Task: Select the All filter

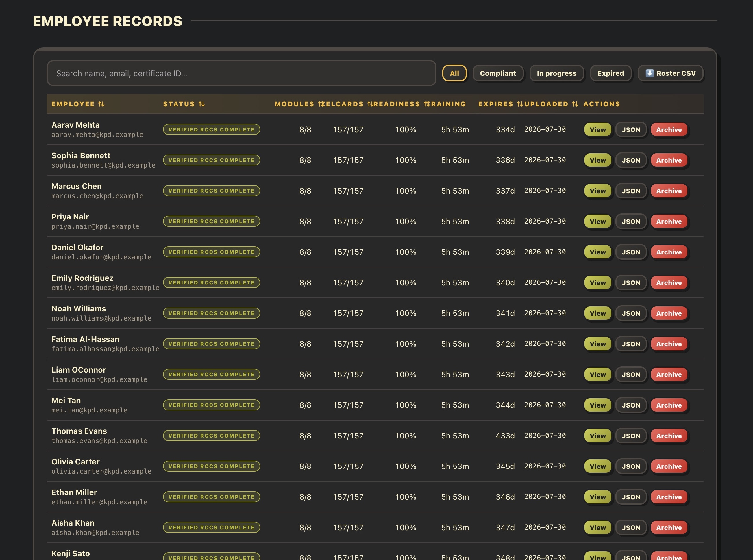Action: click(454, 73)
